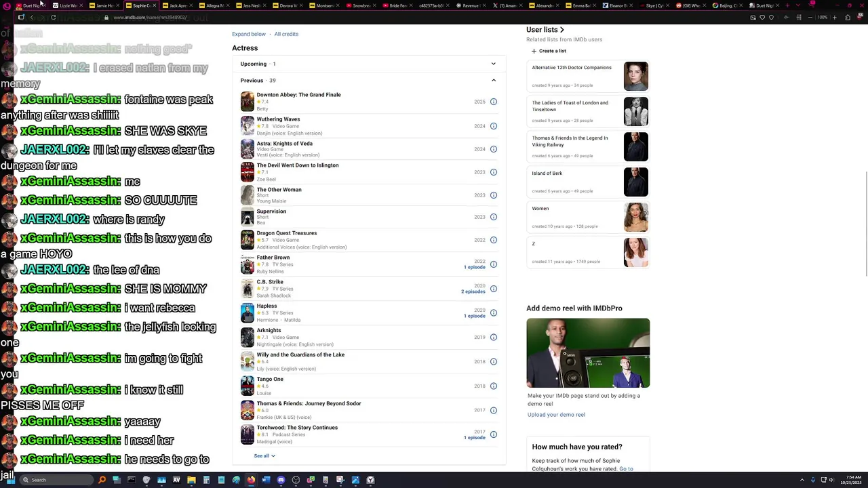Open info for Downton Abbey: The Grand Finale
Viewport: 868px width, 488px height.
point(494,102)
